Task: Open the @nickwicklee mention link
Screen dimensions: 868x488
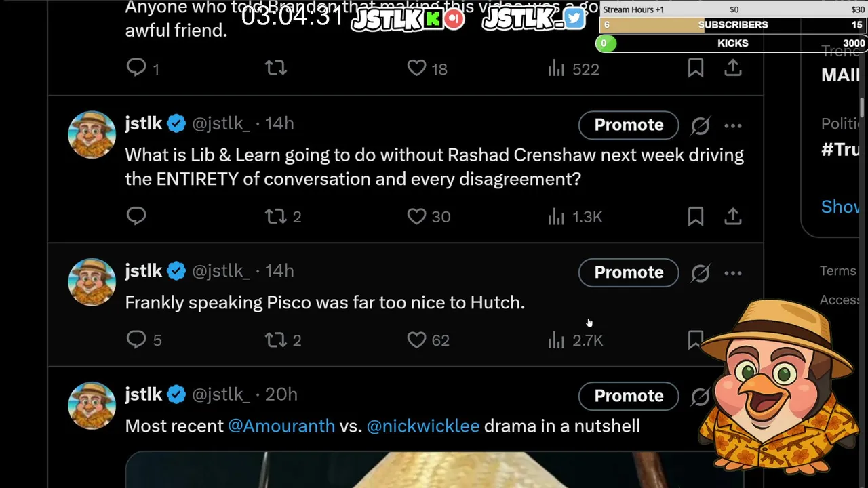Action: coord(423,426)
